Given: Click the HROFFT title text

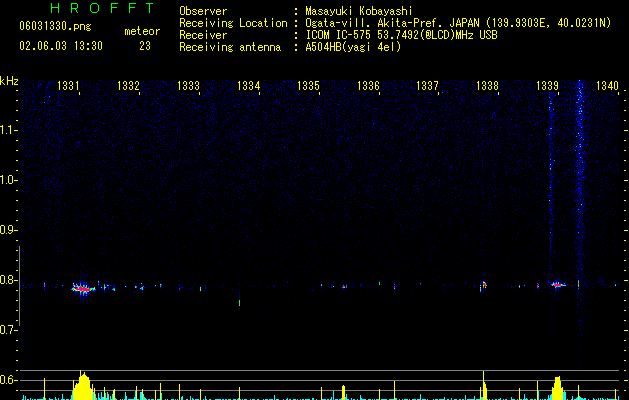Looking at the screenshot, I should tap(103, 8).
